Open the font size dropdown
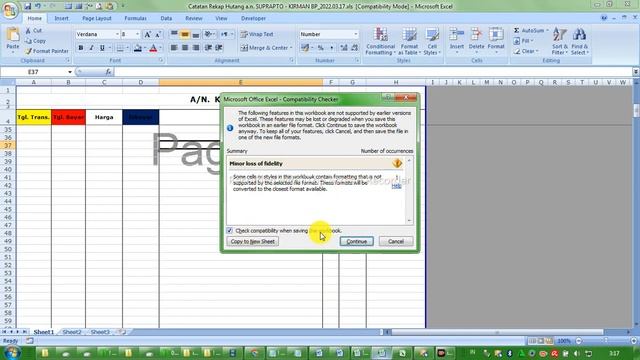 click(x=138, y=34)
